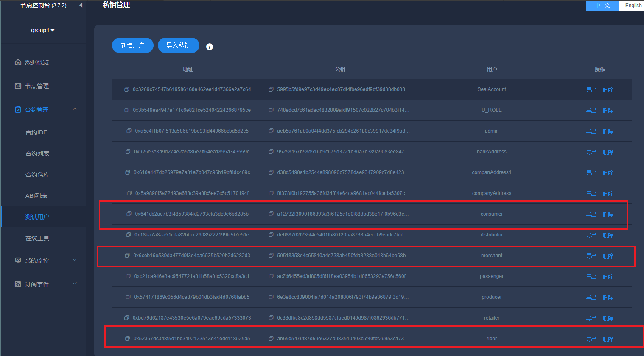Viewport: 644px width, 356px height.
Task: Copy address of retailer row
Action: pos(126,318)
